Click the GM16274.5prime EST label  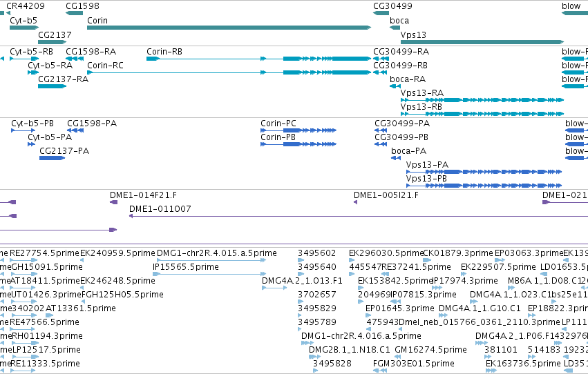coord(430,350)
